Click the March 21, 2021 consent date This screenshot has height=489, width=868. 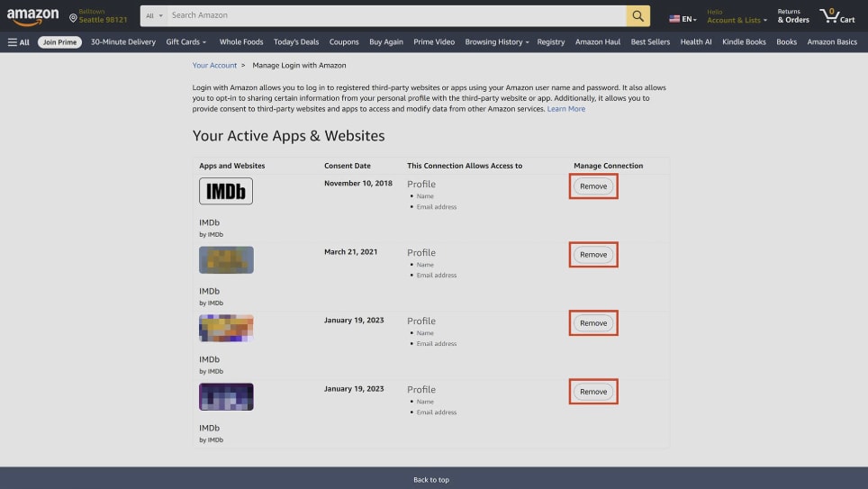pos(350,252)
